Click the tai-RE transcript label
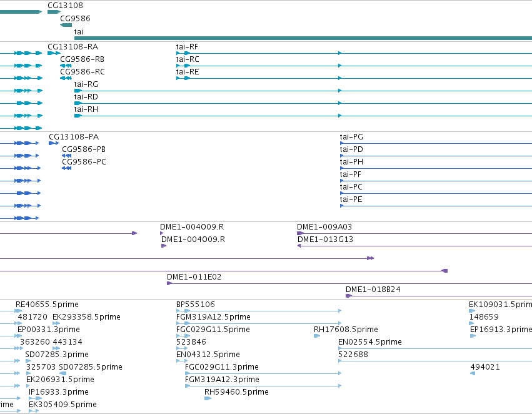532x414 pixels. click(188, 72)
